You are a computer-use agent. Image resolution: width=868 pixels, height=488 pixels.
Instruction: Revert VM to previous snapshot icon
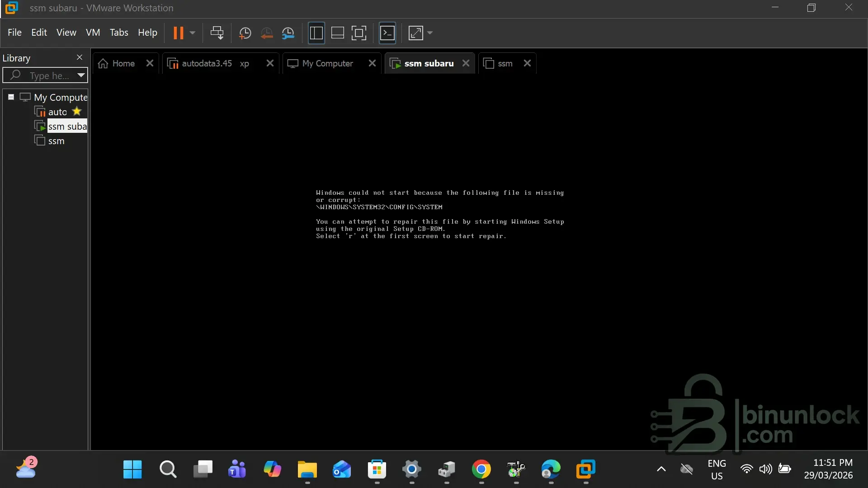267,33
